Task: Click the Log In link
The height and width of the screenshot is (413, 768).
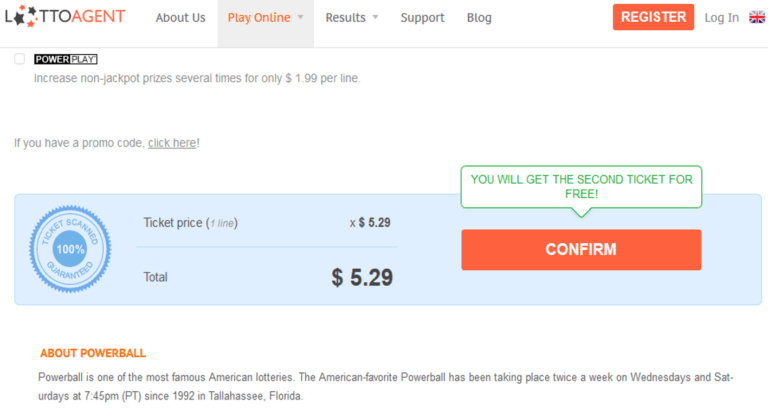Action: point(721,18)
